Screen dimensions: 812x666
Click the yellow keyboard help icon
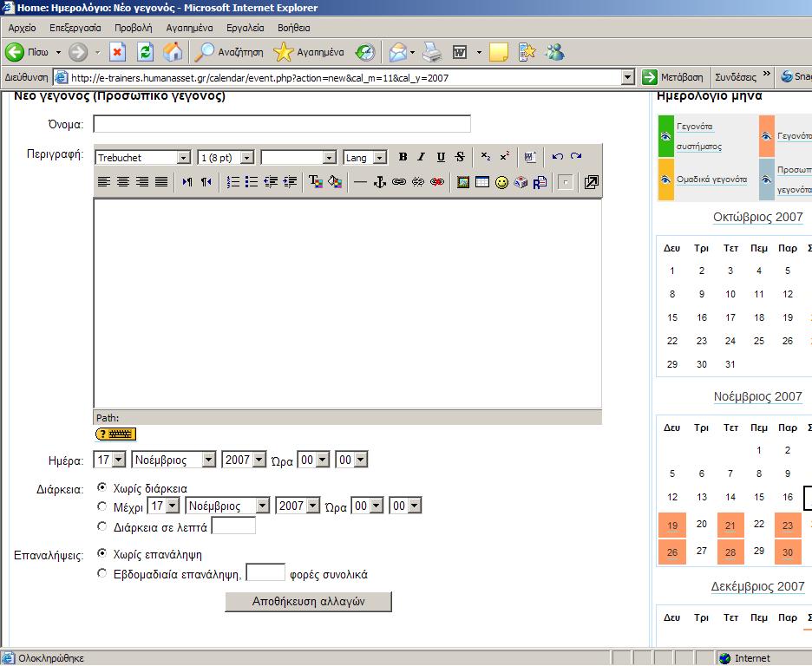[x=115, y=434]
